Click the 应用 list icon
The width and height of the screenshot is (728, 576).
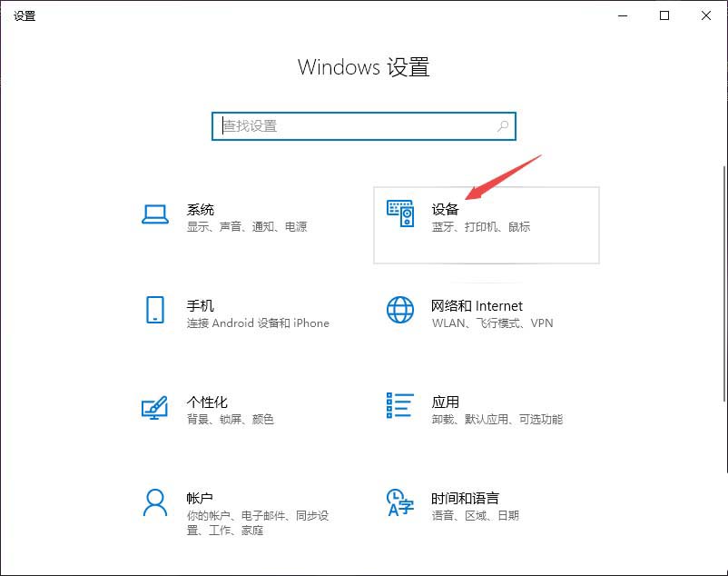[400, 405]
